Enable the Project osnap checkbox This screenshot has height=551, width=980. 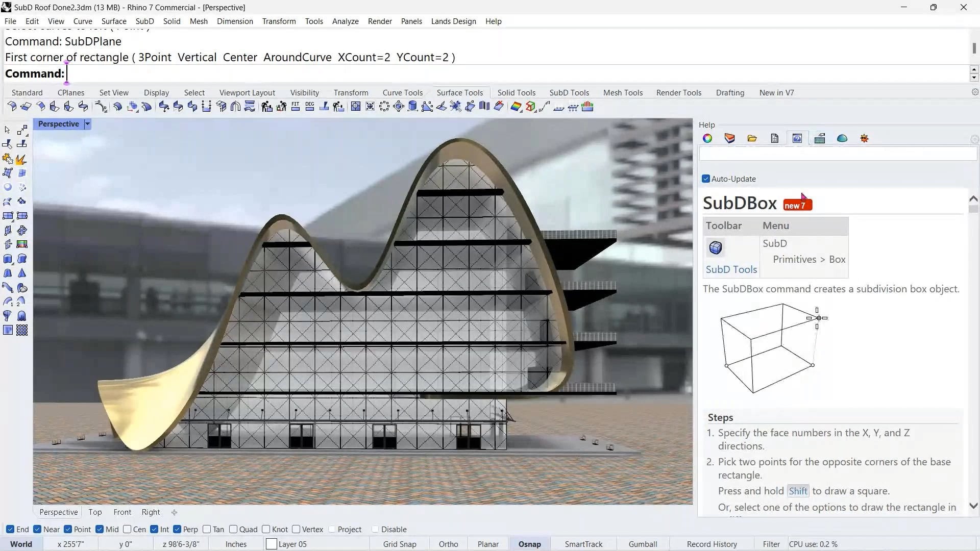pyautogui.click(x=332, y=529)
